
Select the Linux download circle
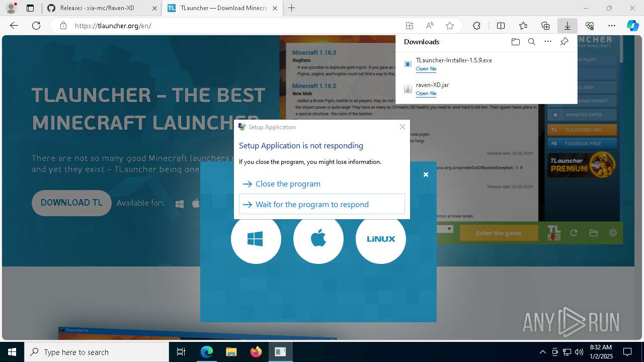tap(381, 239)
